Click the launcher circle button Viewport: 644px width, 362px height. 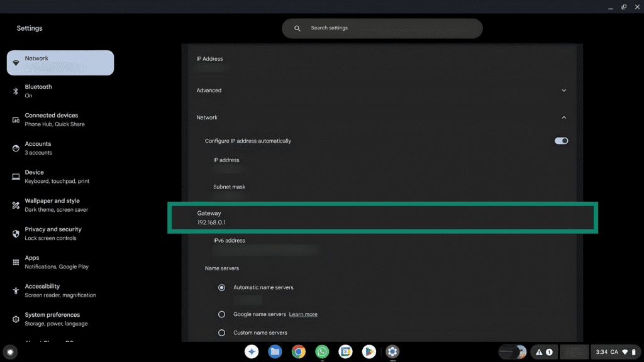[x=9, y=352]
